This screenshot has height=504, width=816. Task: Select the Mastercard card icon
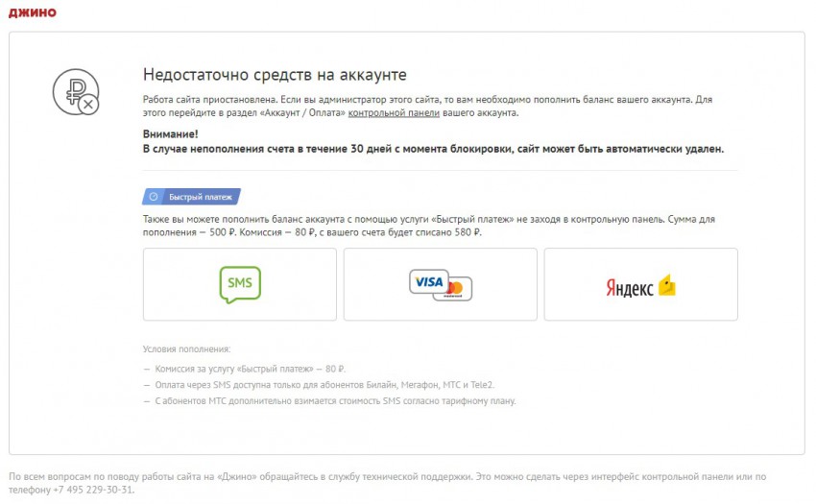coord(454,289)
